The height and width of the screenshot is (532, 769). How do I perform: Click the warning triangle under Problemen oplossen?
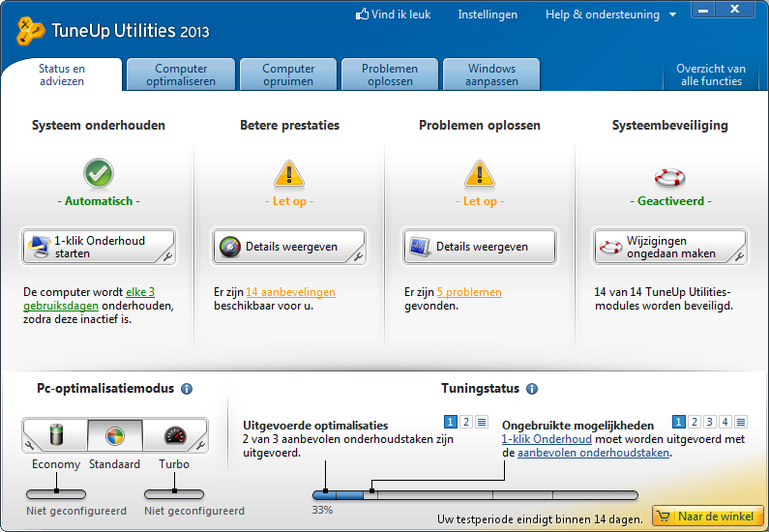pyautogui.click(x=480, y=174)
